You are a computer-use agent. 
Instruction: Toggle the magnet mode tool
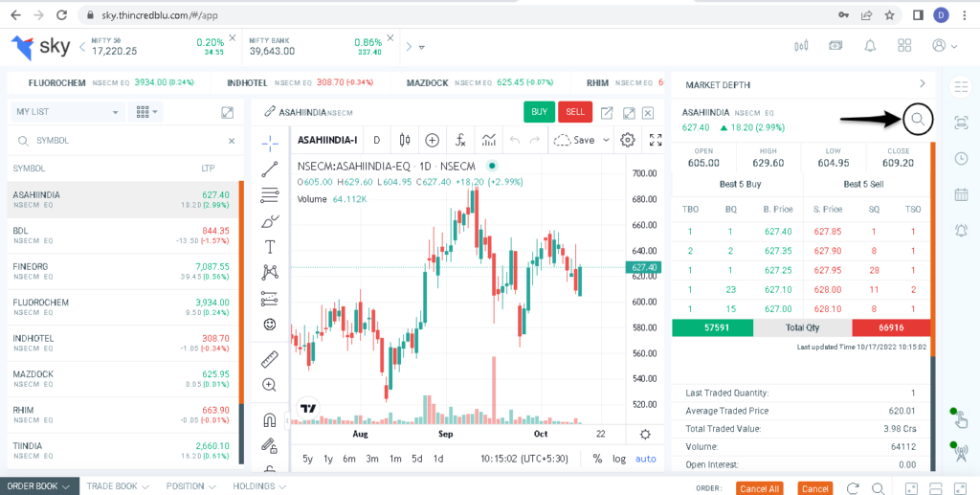point(270,420)
